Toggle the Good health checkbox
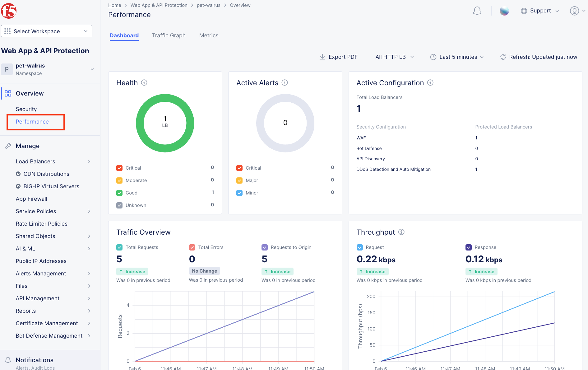This screenshot has width=588, height=370. pos(119,193)
